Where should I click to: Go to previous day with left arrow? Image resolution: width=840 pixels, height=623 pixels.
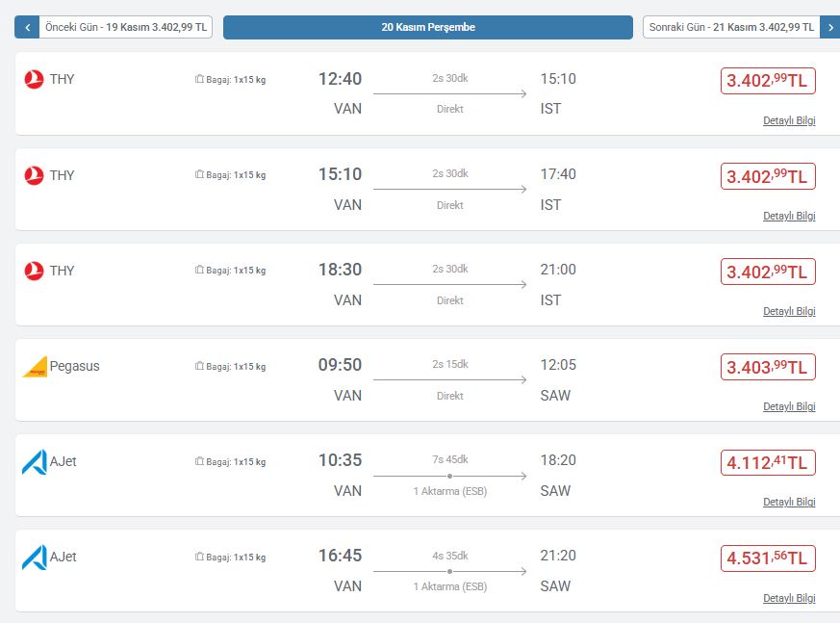pyautogui.click(x=27, y=27)
